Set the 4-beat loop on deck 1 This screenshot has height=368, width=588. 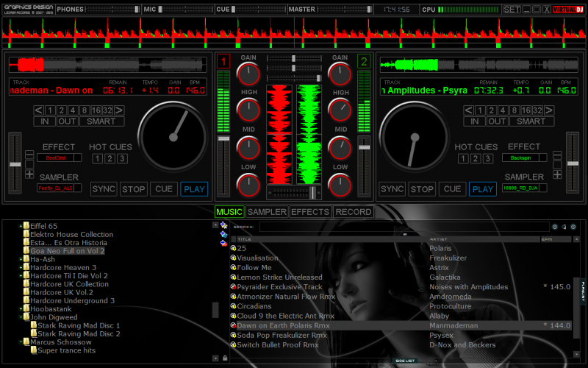pos(73,110)
